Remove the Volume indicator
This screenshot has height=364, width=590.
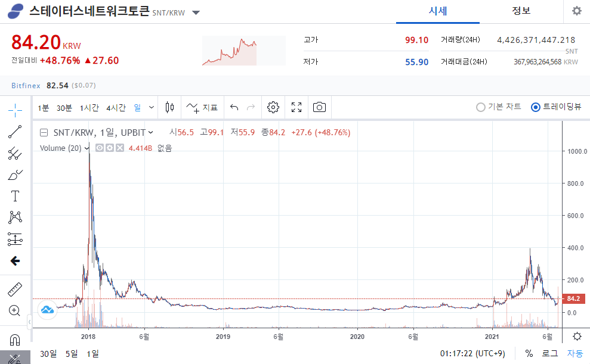tap(120, 148)
